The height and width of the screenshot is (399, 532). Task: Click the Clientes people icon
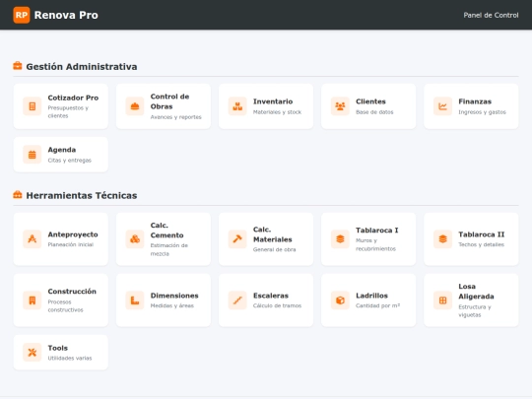click(340, 106)
